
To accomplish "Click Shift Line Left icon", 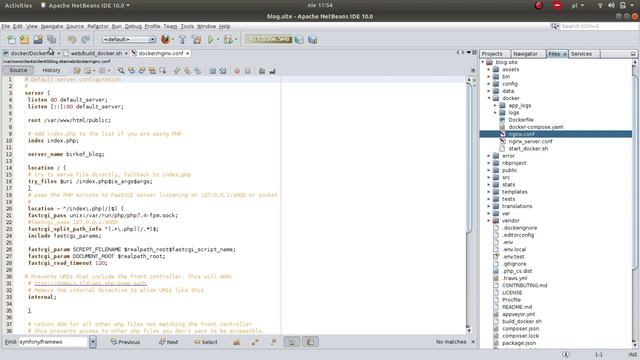I will coord(212,71).
